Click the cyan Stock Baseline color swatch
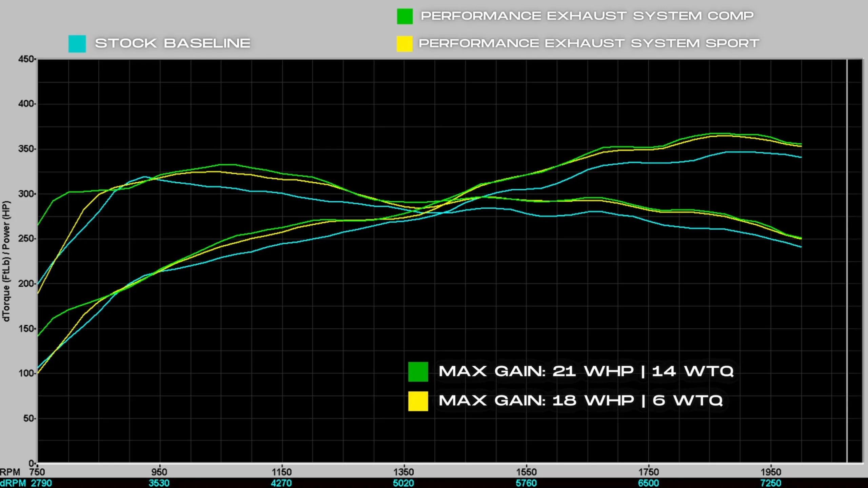The height and width of the screenshot is (488, 868). 77,44
